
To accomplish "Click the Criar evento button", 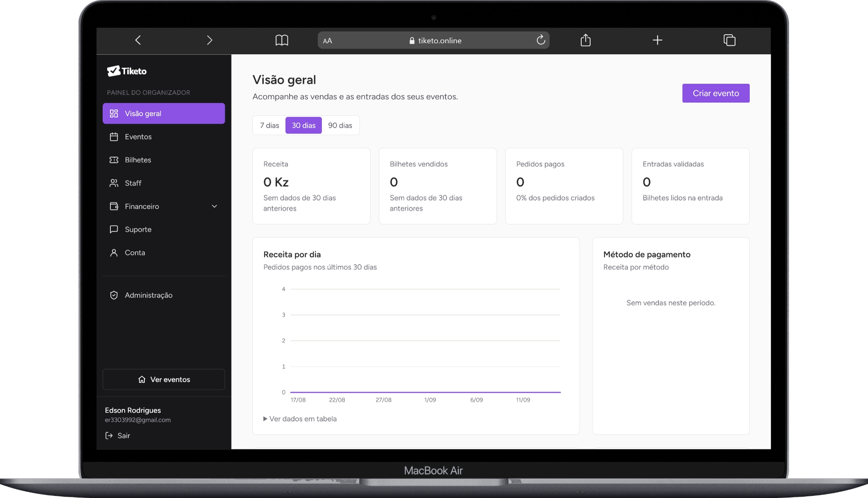I will click(716, 93).
